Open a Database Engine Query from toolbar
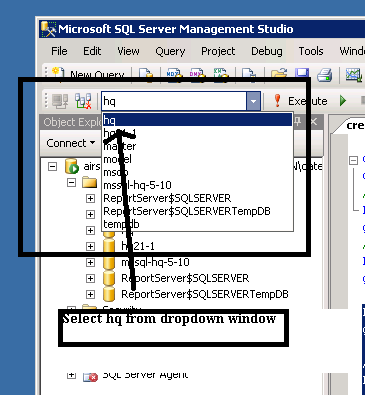The width and height of the screenshot is (365, 395). pos(146,75)
